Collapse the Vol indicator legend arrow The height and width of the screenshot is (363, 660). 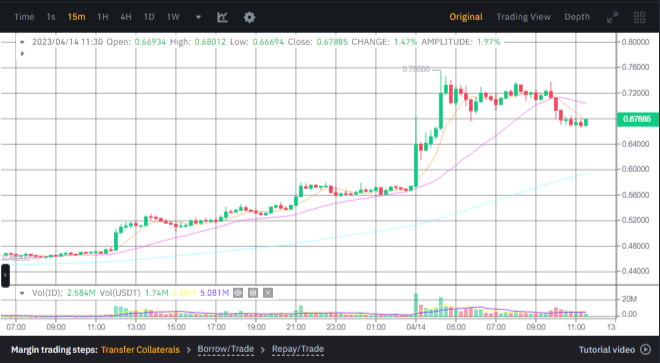(x=22, y=293)
